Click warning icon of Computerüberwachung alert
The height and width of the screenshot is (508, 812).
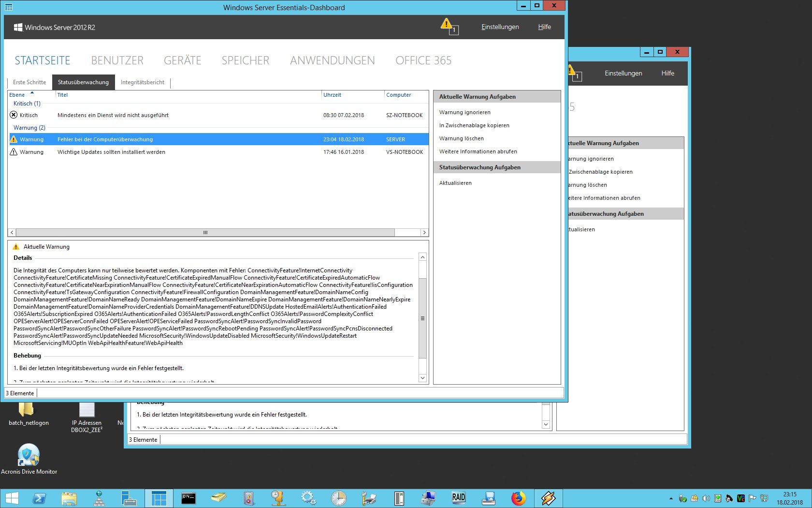14,139
